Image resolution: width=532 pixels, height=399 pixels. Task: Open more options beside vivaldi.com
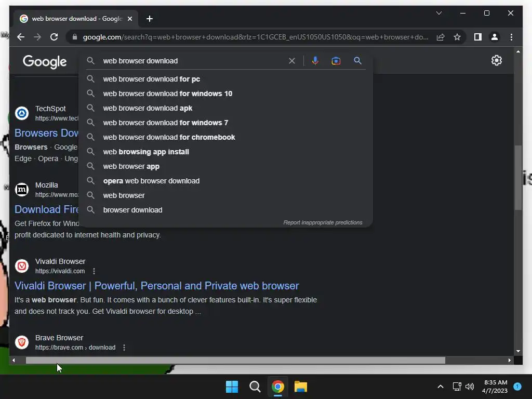click(94, 271)
